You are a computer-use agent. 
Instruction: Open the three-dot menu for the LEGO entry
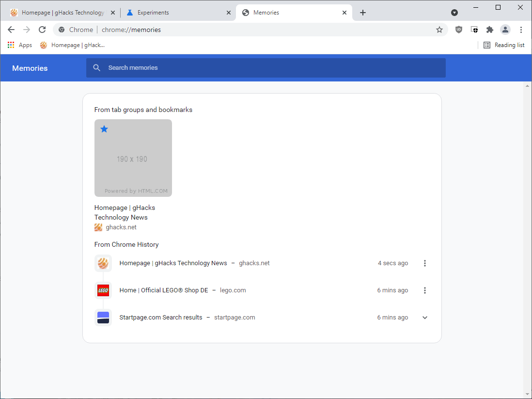click(x=425, y=290)
